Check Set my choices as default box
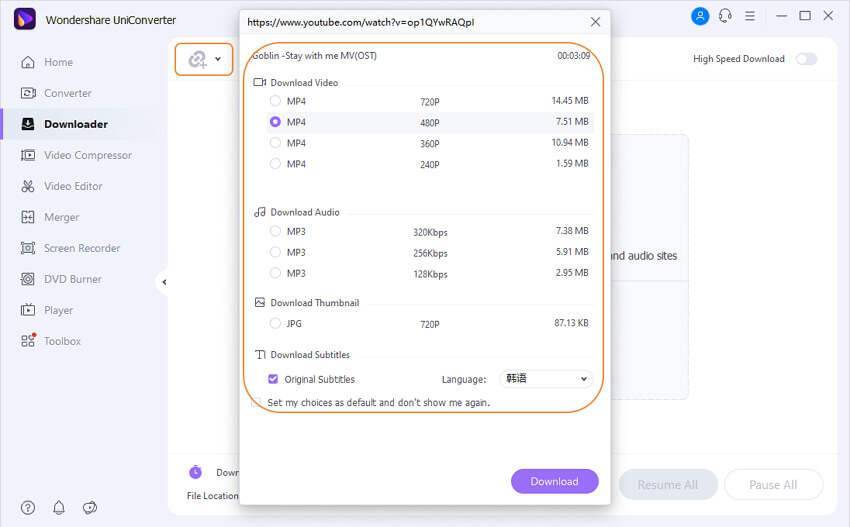 (x=257, y=403)
